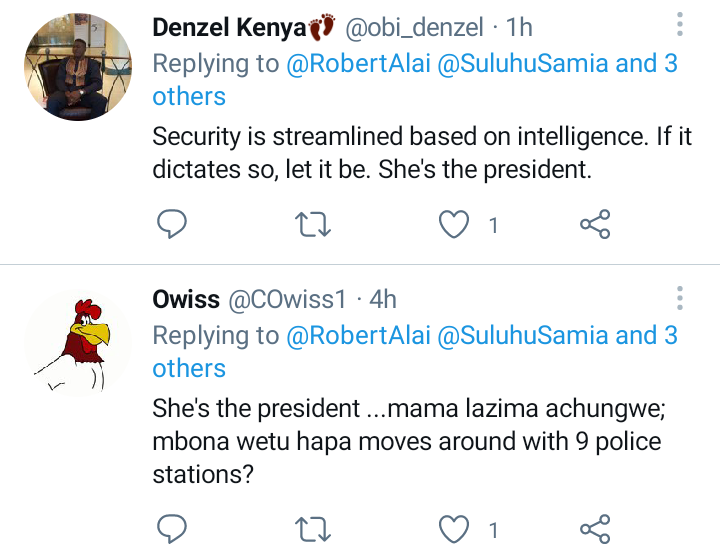Open more options for Owiss's tweet

[680, 298]
